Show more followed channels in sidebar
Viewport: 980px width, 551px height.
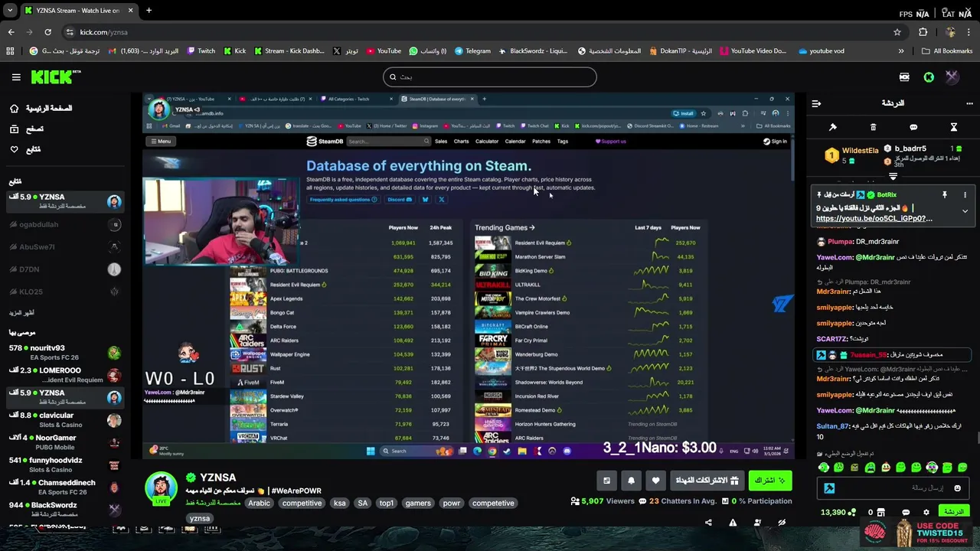[x=22, y=313]
